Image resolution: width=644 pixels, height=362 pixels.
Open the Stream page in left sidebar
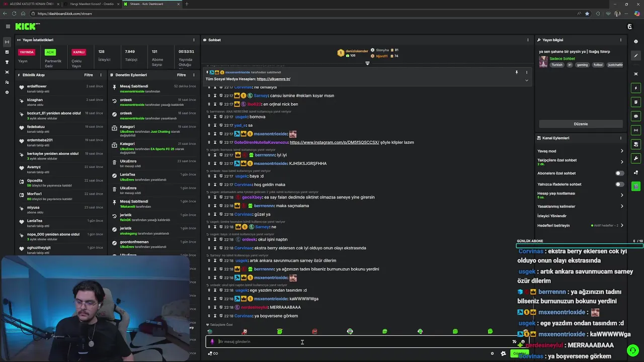tap(7, 42)
